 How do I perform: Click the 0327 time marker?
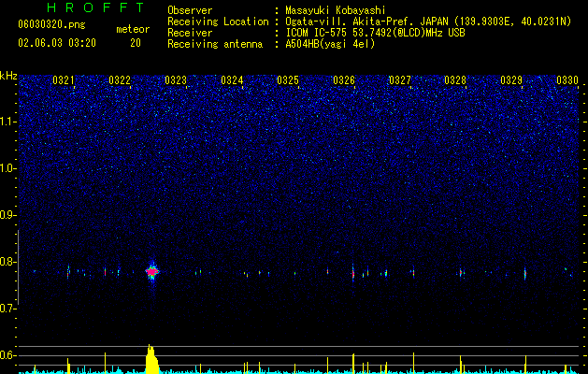pyautogui.click(x=400, y=80)
